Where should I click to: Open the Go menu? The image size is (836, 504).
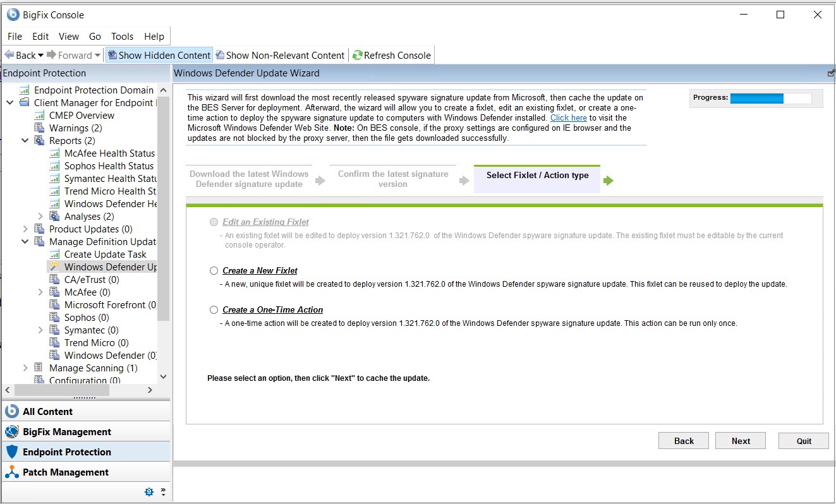(95, 36)
